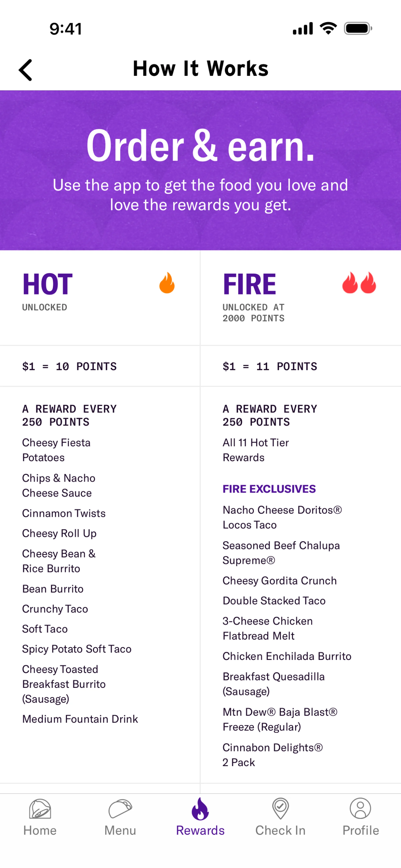Select the HOT tier heading

(x=48, y=284)
